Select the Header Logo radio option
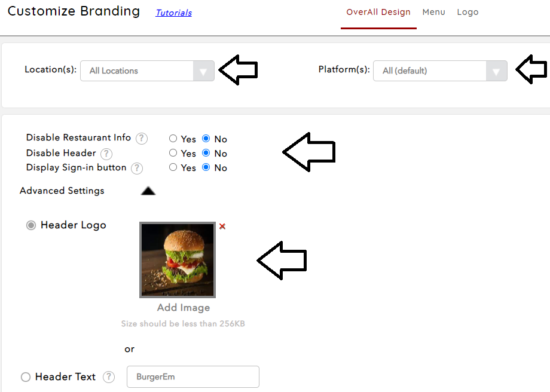 31,225
